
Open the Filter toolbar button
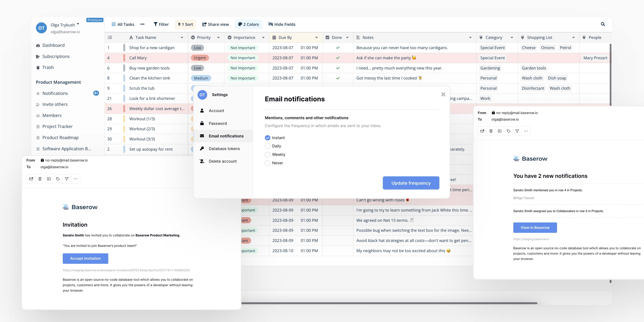tap(161, 24)
